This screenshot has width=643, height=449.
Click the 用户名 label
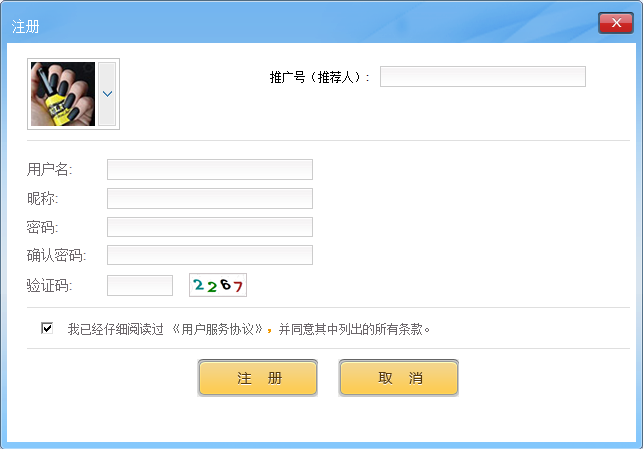click(x=50, y=170)
